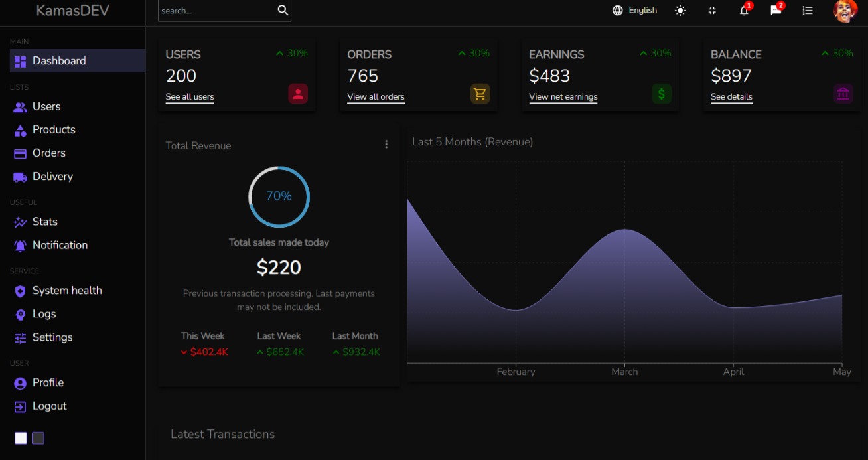Viewport: 868px width, 460px height.
Task: Click the Users people icon in sidebar
Action: (20, 107)
